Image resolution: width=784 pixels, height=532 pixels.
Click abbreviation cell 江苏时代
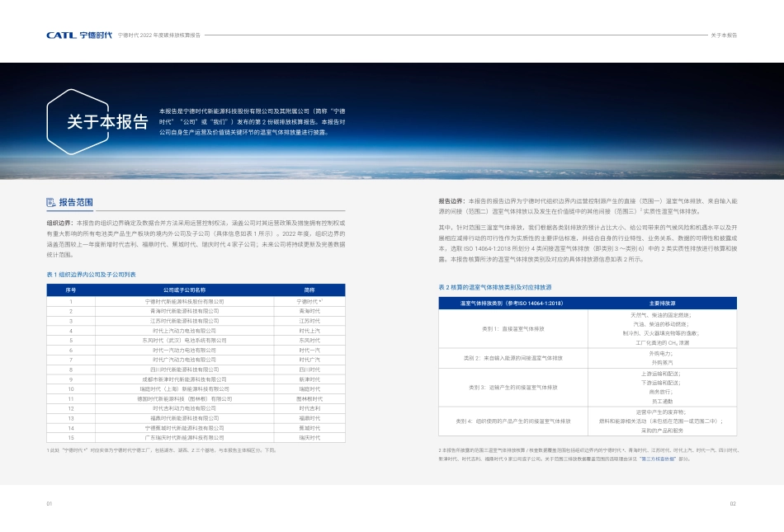pos(309,321)
